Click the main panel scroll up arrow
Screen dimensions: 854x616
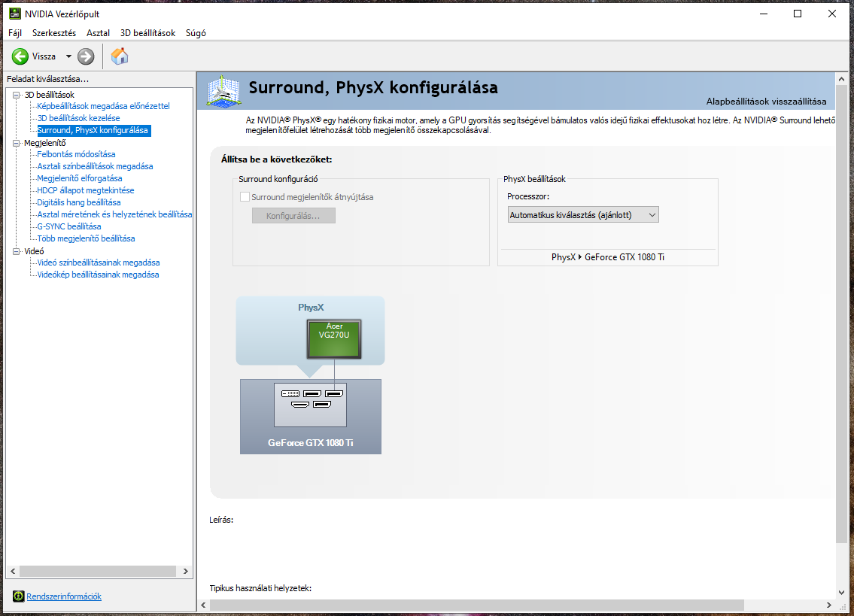tap(841, 79)
